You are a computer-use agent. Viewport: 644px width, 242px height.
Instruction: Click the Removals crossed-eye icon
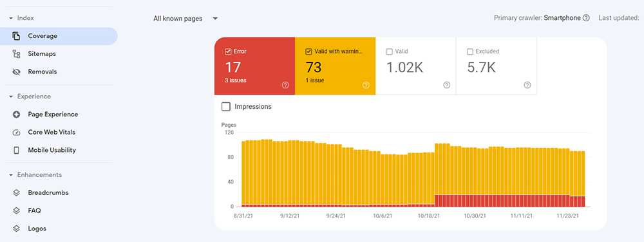pyautogui.click(x=17, y=72)
